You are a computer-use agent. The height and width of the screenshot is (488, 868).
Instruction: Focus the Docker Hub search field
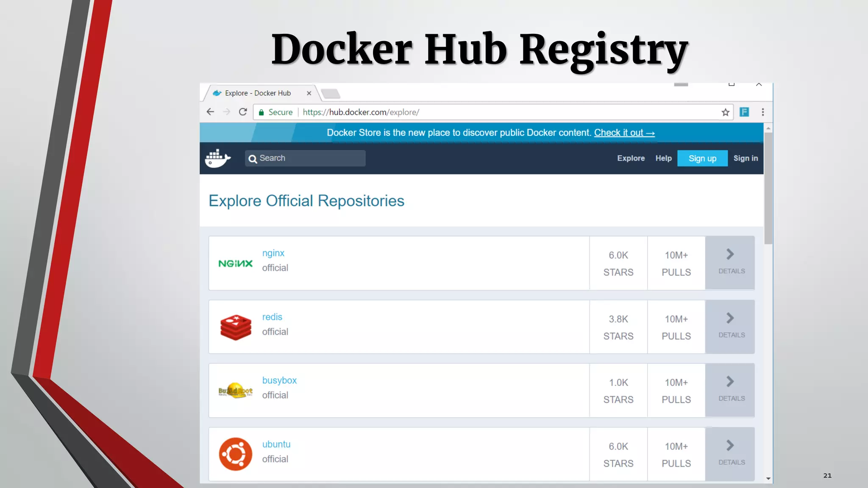tap(305, 158)
